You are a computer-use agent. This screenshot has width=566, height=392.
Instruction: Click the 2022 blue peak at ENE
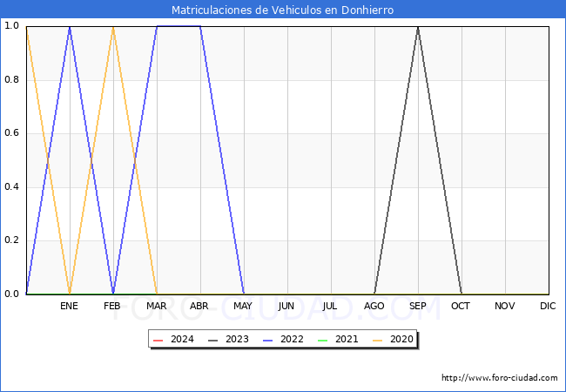(x=70, y=27)
